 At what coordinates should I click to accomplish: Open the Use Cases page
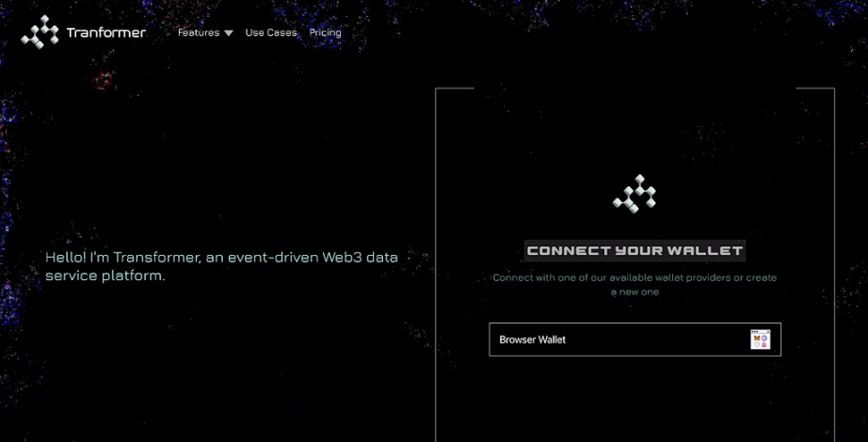click(271, 33)
